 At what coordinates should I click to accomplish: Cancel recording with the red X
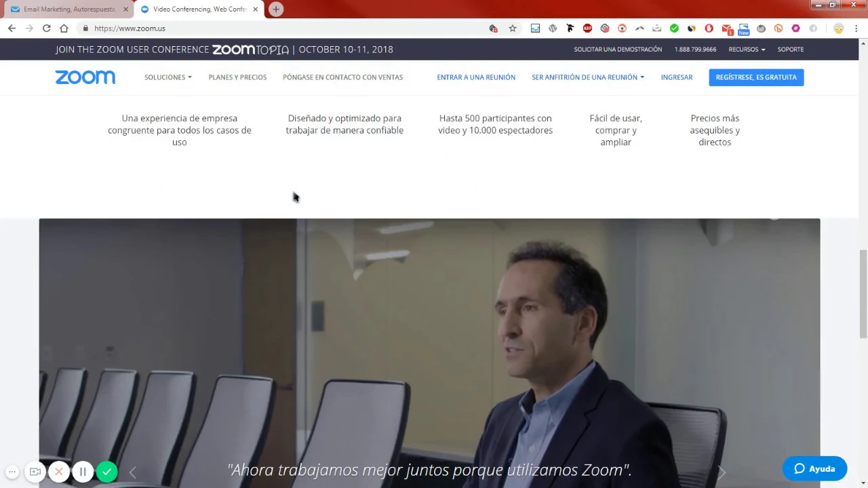pyautogui.click(x=59, y=472)
